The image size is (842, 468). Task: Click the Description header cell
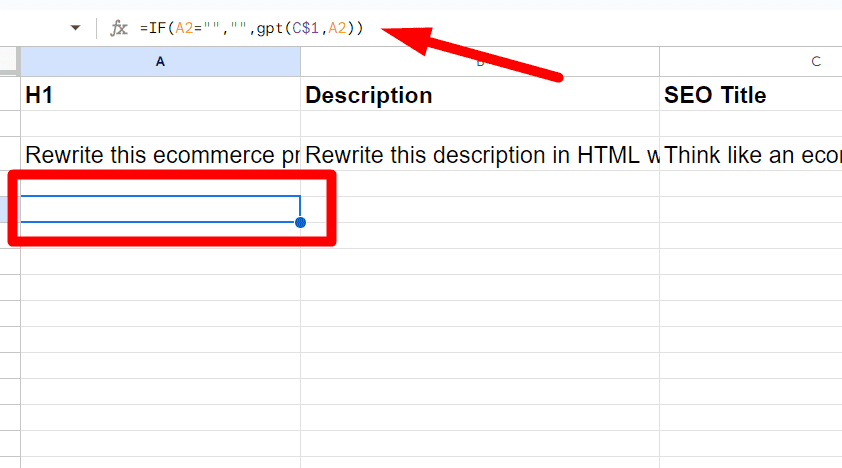click(x=480, y=94)
